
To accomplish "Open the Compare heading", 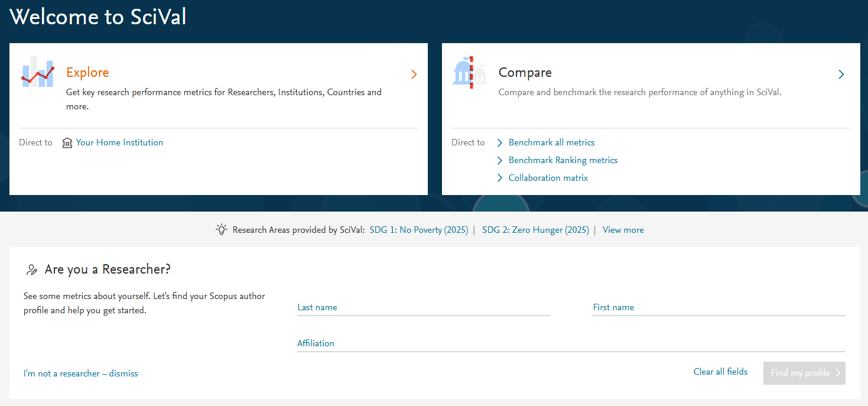I will point(525,73).
